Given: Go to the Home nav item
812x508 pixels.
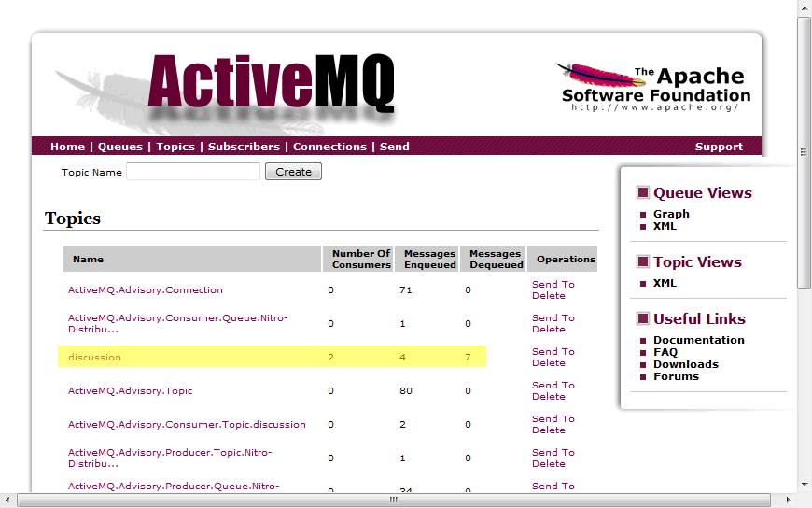Looking at the screenshot, I should (x=68, y=147).
